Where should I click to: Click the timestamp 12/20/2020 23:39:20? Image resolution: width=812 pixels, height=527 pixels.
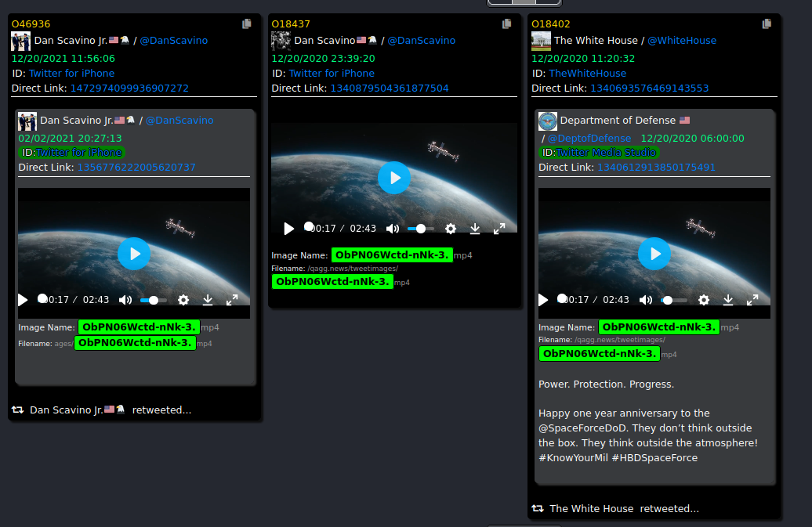click(323, 59)
